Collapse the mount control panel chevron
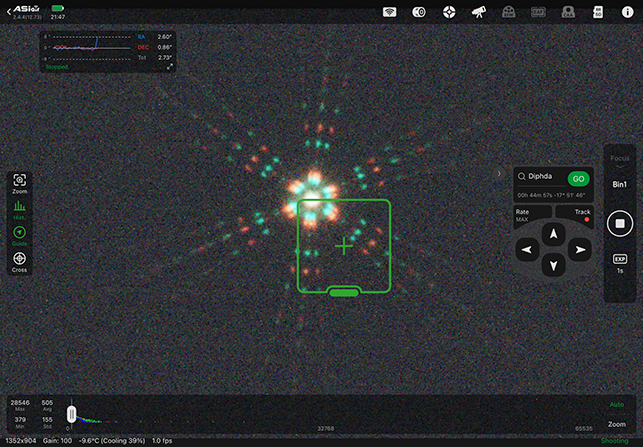 [x=499, y=173]
